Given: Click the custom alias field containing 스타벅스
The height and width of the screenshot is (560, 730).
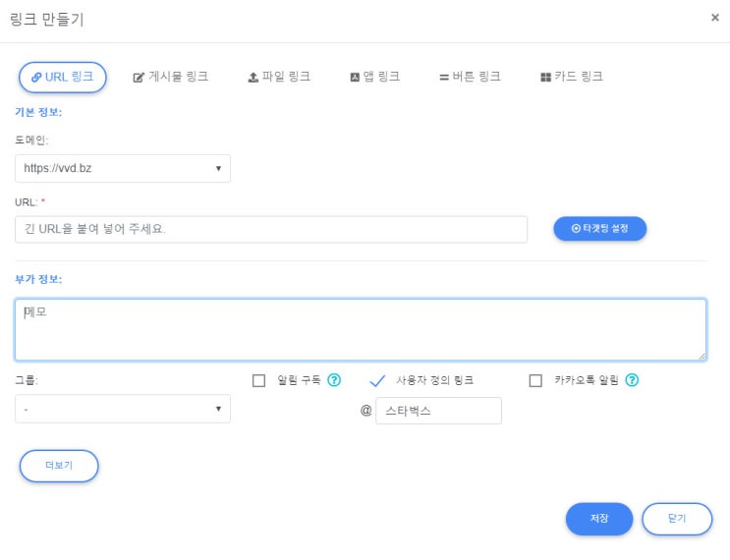Looking at the screenshot, I should 438,411.
